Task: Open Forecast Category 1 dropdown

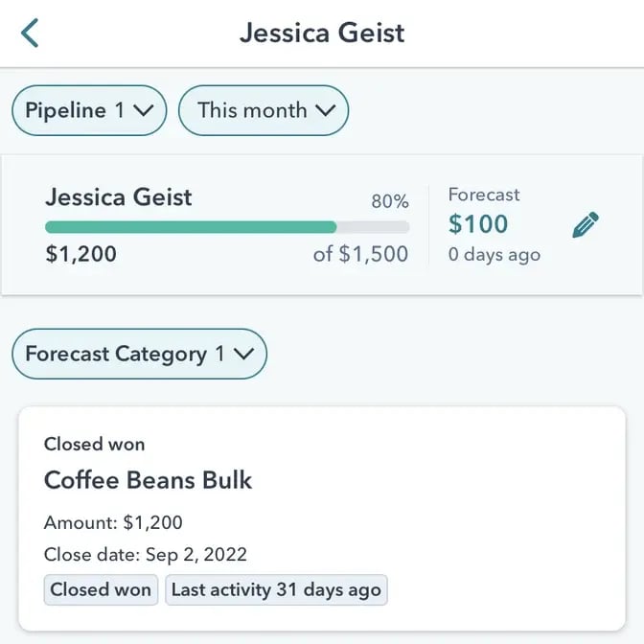Action: pos(139,355)
